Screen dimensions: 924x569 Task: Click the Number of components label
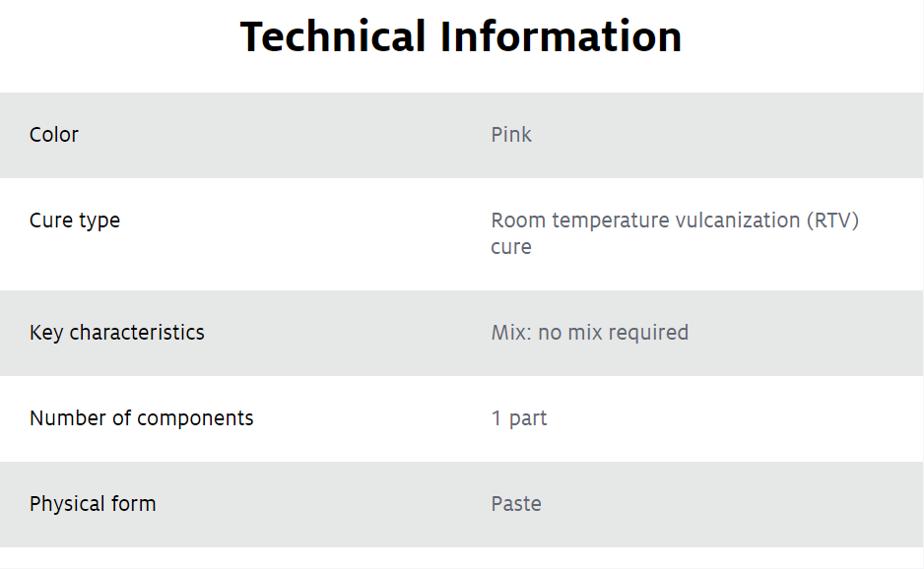tap(142, 418)
